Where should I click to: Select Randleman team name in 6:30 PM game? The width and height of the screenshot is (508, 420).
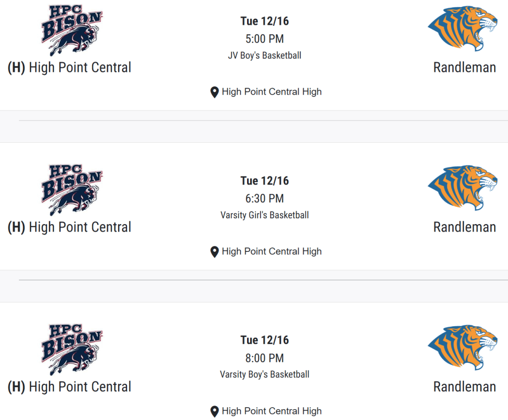tap(464, 227)
